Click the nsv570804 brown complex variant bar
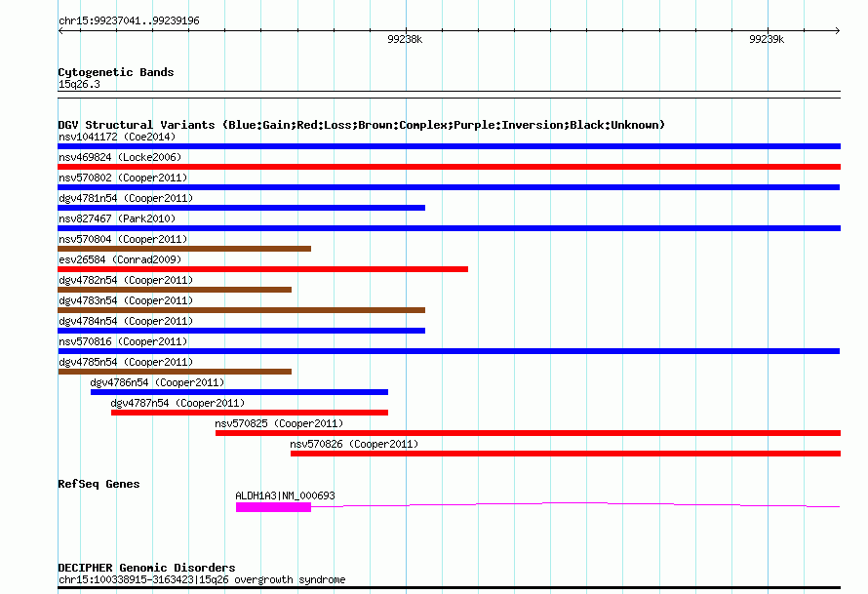The image size is (868, 594). 184,249
